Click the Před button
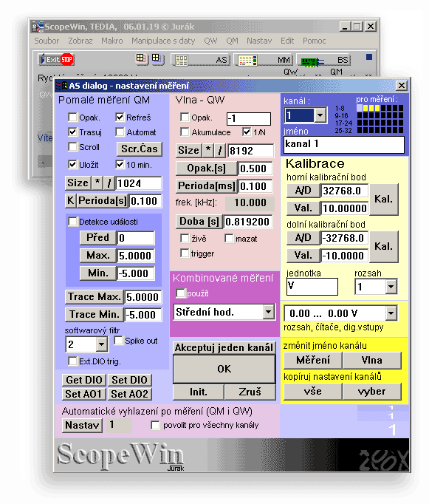 (x=98, y=237)
